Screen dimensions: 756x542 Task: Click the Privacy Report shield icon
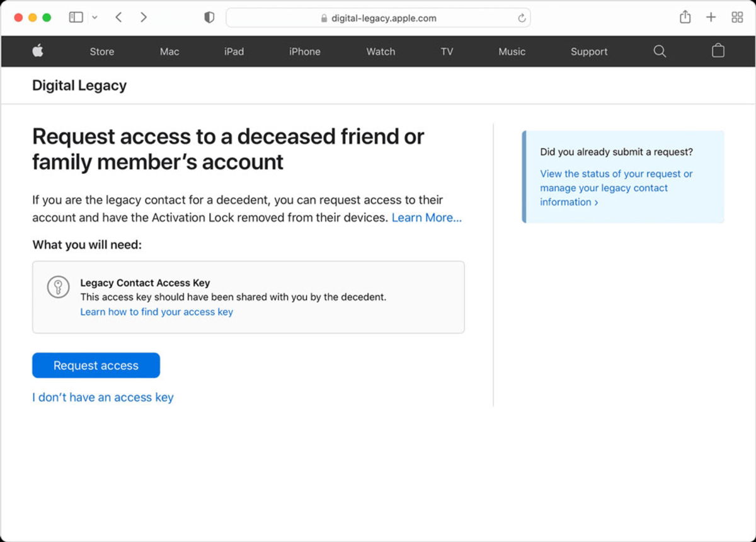coord(208,17)
